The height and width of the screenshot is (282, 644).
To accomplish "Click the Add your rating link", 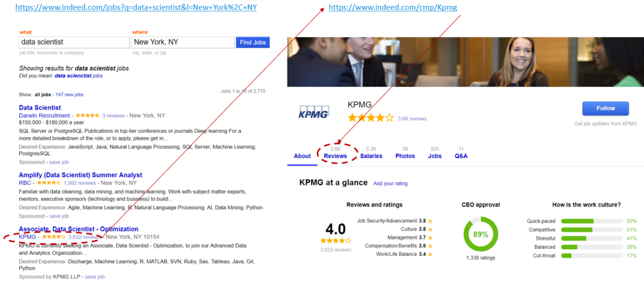I will [x=390, y=183].
